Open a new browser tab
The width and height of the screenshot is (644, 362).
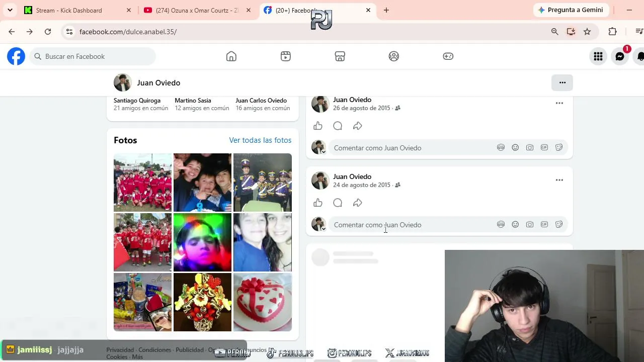[386, 10]
